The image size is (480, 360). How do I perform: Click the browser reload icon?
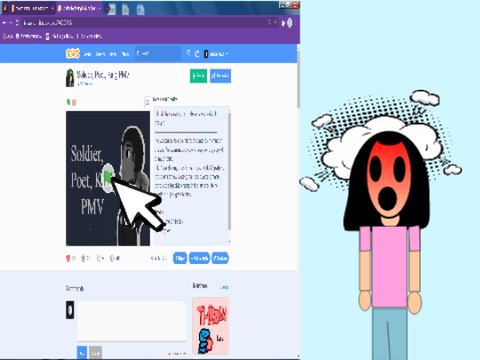click(x=17, y=23)
